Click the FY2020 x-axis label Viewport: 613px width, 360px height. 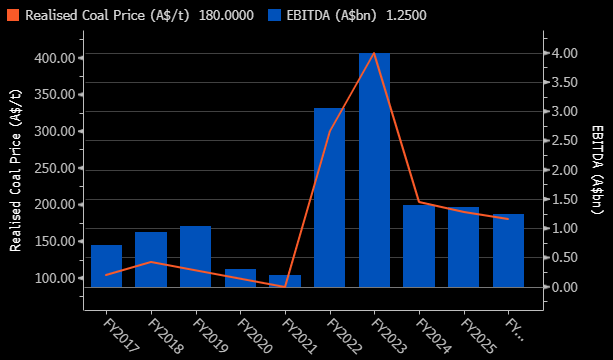pyautogui.click(x=255, y=336)
